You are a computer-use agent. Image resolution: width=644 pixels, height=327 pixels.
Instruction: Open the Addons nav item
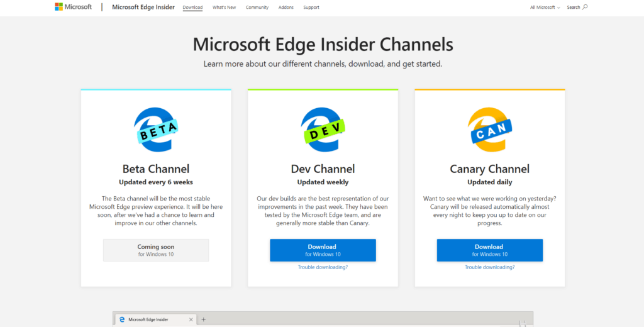point(286,8)
